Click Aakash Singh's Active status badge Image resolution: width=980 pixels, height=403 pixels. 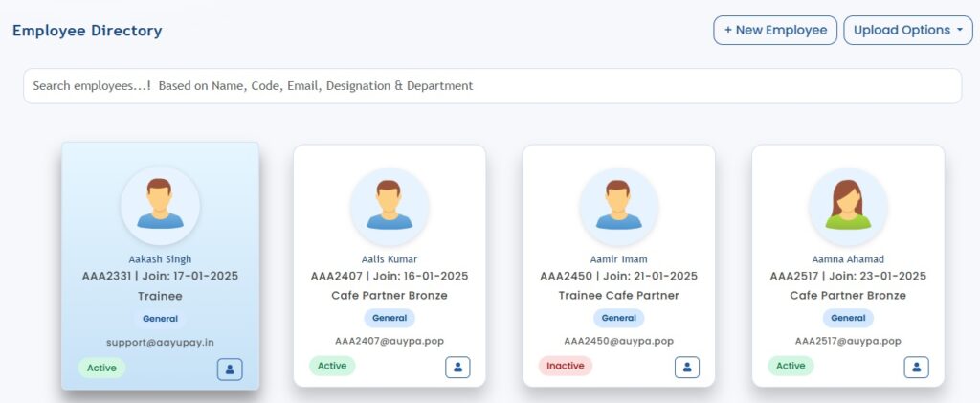[x=101, y=368]
